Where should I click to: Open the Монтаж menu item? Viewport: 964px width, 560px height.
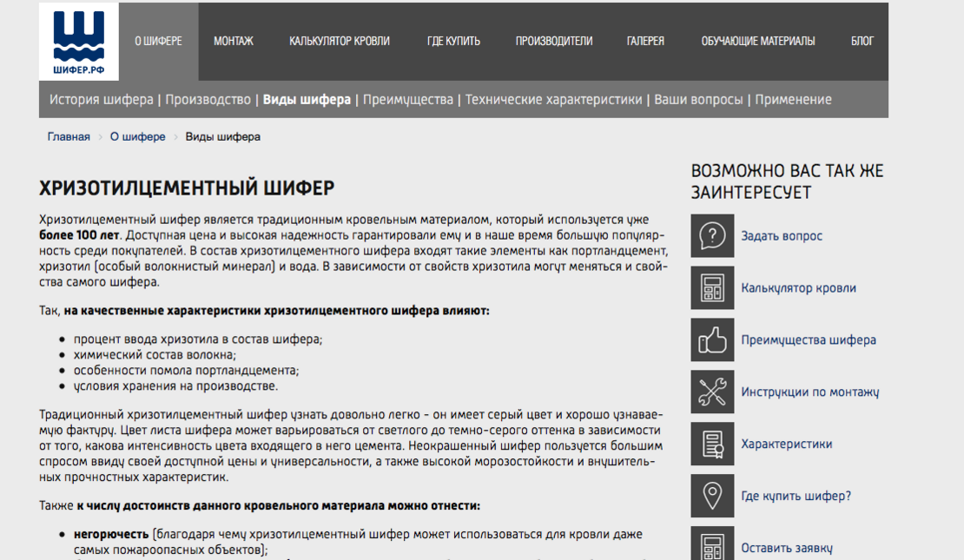pyautogui.click(x=234, y=41)
